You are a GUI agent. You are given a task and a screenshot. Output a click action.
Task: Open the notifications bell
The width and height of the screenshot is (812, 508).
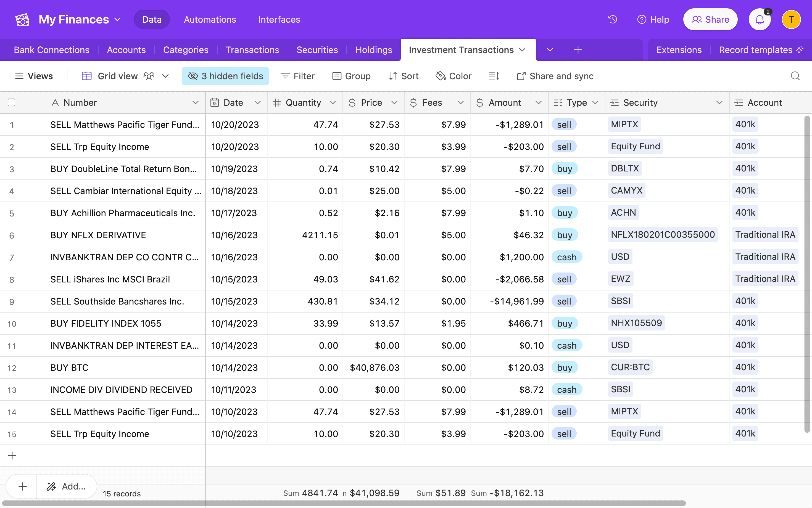tap(760, 19)
